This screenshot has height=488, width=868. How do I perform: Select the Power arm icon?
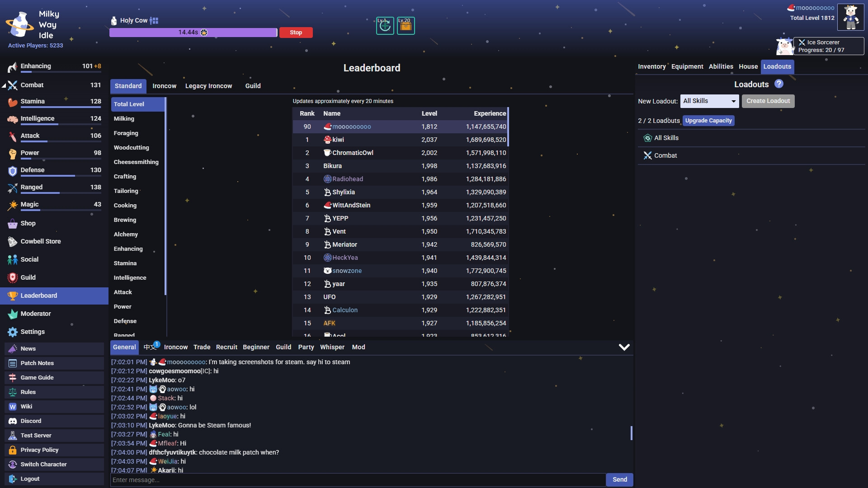tap(13, 154)
